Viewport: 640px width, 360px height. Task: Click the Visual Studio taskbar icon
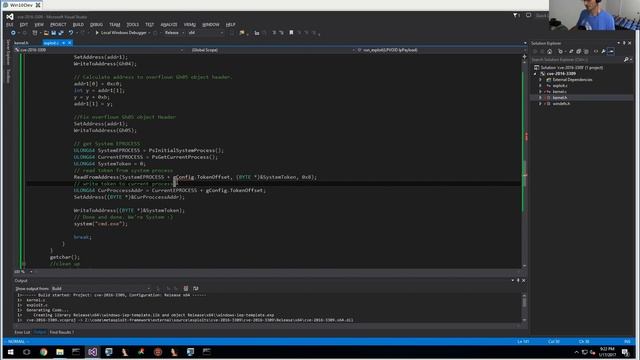click(93, 352)
